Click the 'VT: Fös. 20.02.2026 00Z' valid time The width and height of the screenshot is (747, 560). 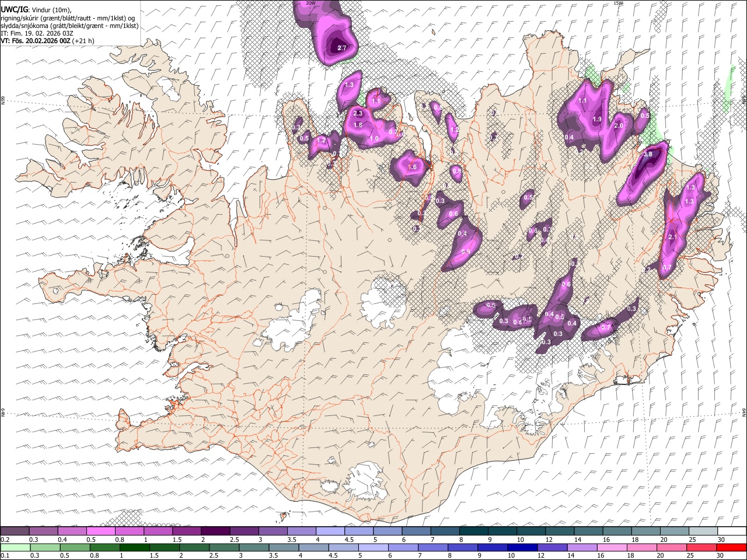(36, 41)
